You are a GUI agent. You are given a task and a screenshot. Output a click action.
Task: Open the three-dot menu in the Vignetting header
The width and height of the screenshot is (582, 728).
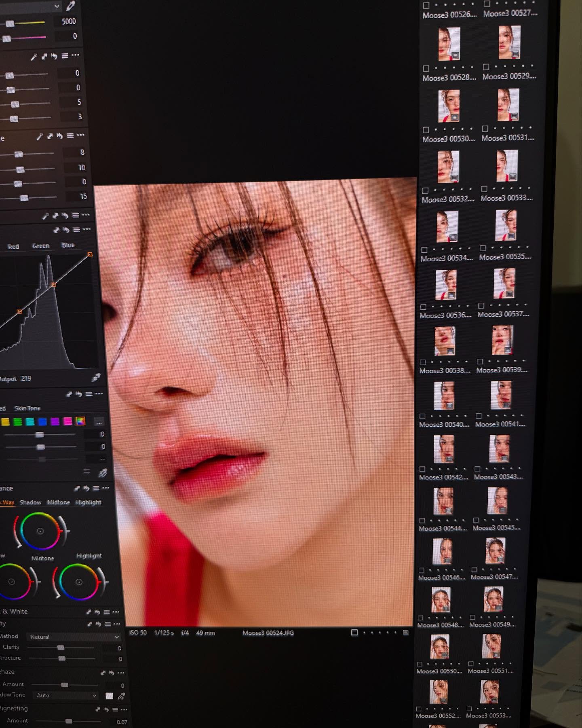(x=124, y=709)
